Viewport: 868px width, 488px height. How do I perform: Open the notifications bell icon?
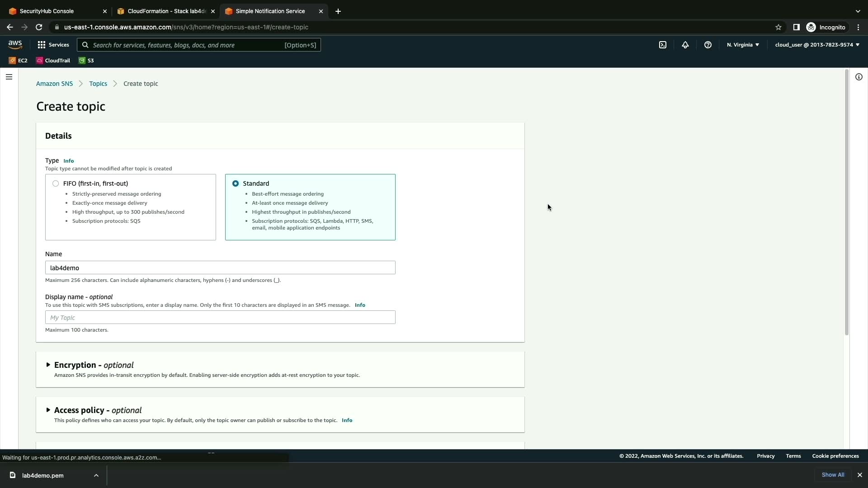point(685,45)
